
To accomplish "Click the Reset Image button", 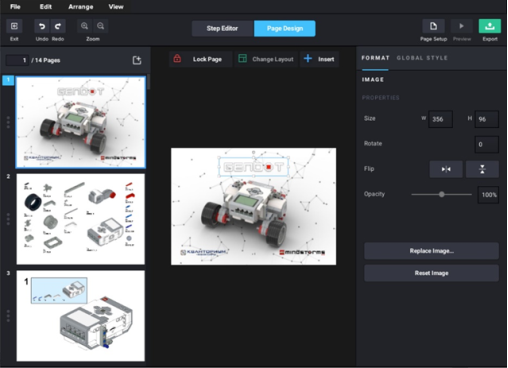I will (431, 273).
